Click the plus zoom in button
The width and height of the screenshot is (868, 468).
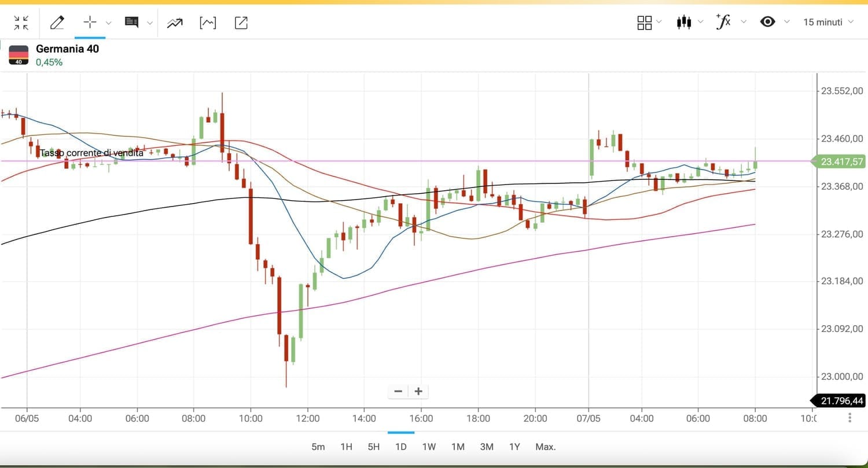[x=418, y=391]
